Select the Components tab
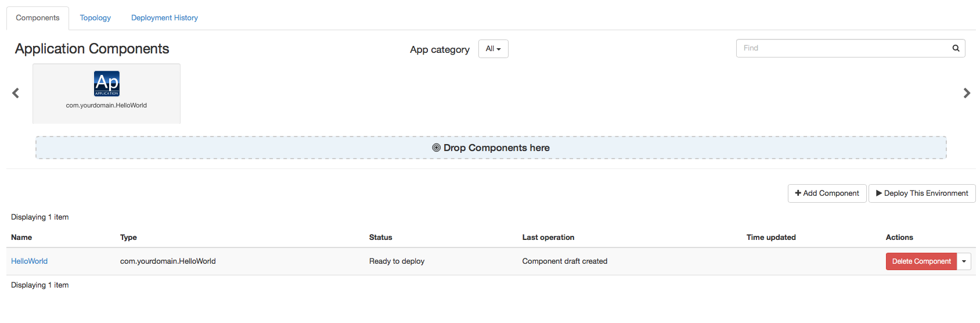980x323 pixels. (x=38, y=18)
